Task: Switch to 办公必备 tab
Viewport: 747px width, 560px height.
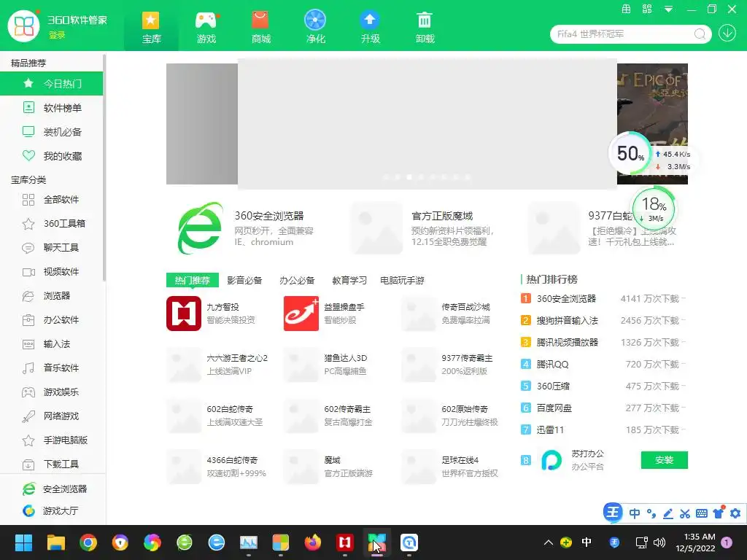Action: (x=297, y=281)
